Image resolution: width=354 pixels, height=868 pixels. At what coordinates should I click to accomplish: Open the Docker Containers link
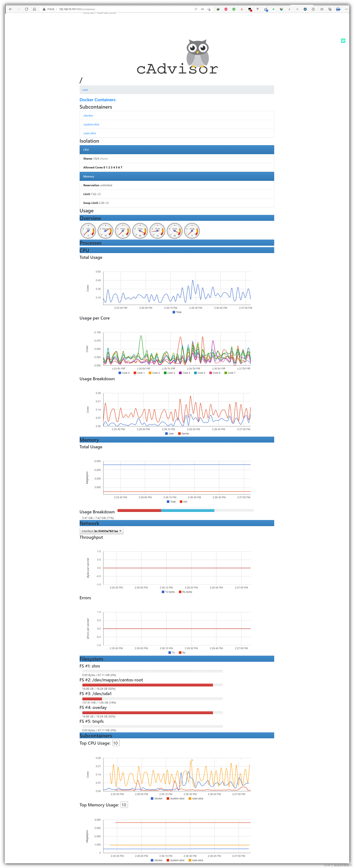(x=97, y=100)
